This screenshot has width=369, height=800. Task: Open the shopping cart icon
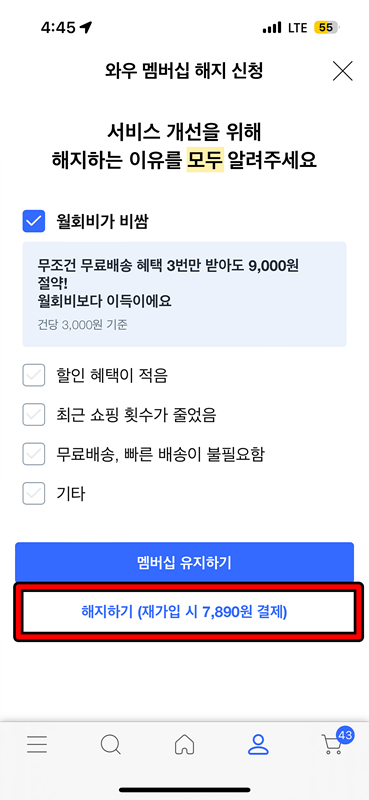[x=332, y=745]
